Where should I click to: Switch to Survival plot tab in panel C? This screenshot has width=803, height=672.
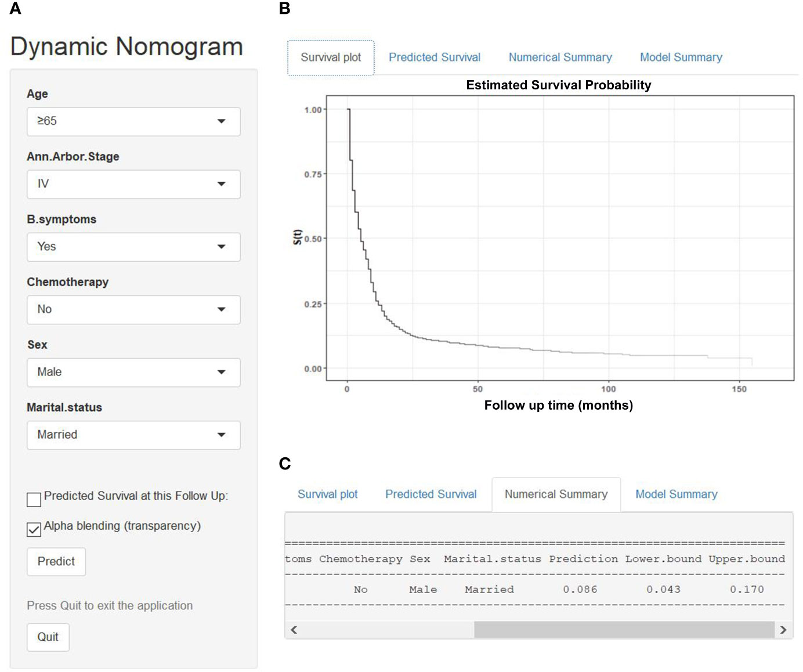[x=328, y=494]
